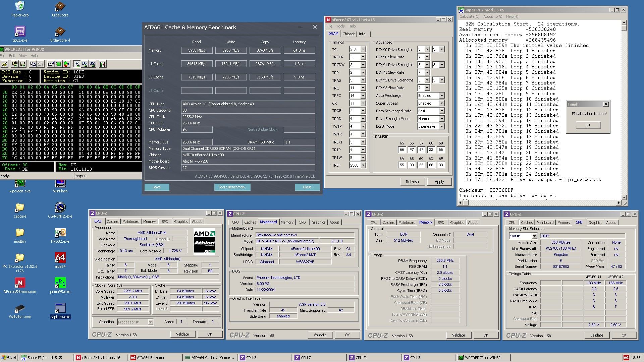The image size is (644, 362).
Task: Click the copy pages icon in WPCREDIT toolbar
Action: [x=33, y=64]
